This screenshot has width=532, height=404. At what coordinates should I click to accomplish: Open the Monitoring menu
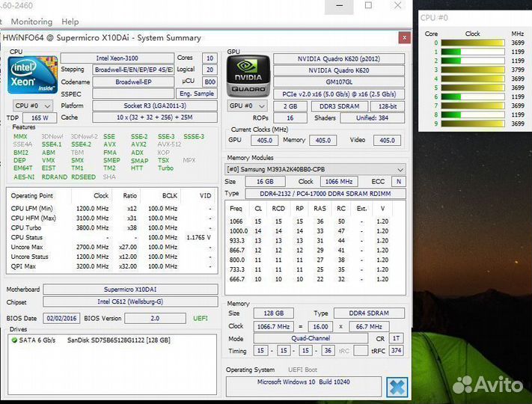(31, 22)
